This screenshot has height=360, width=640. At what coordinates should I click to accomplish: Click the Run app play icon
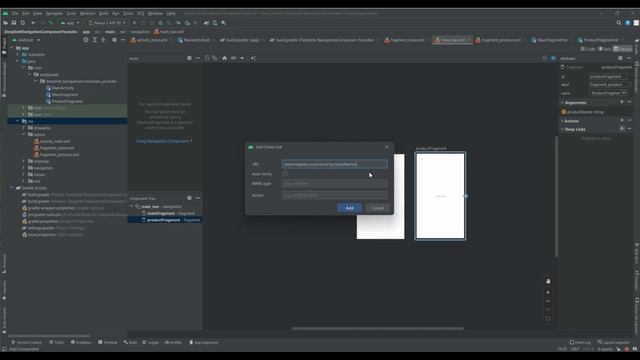pyautogui.click(x=134, y=23)
